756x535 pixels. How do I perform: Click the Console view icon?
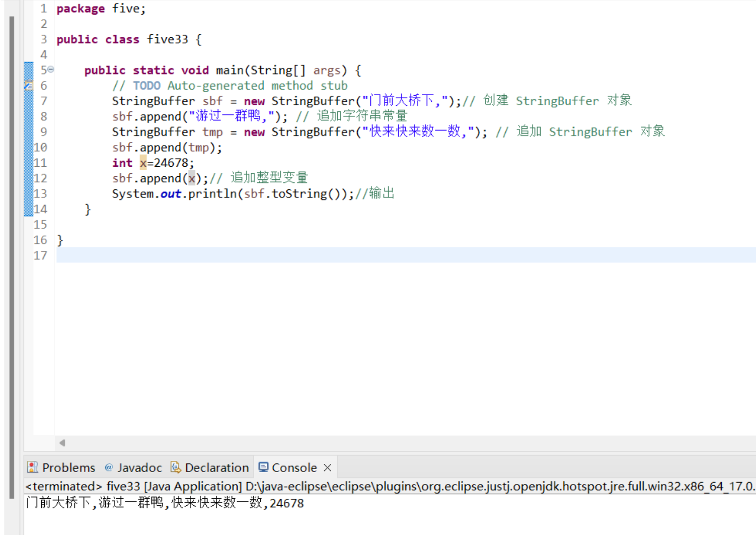263,467
